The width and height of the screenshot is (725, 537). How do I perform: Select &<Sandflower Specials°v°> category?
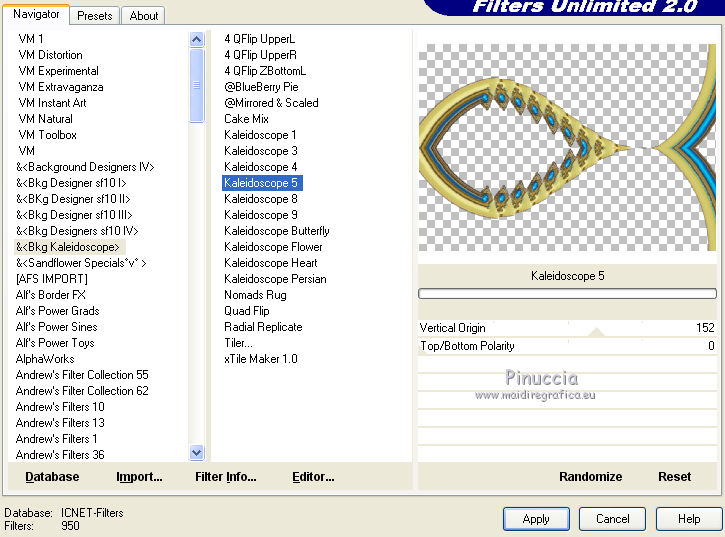(81, 263)
